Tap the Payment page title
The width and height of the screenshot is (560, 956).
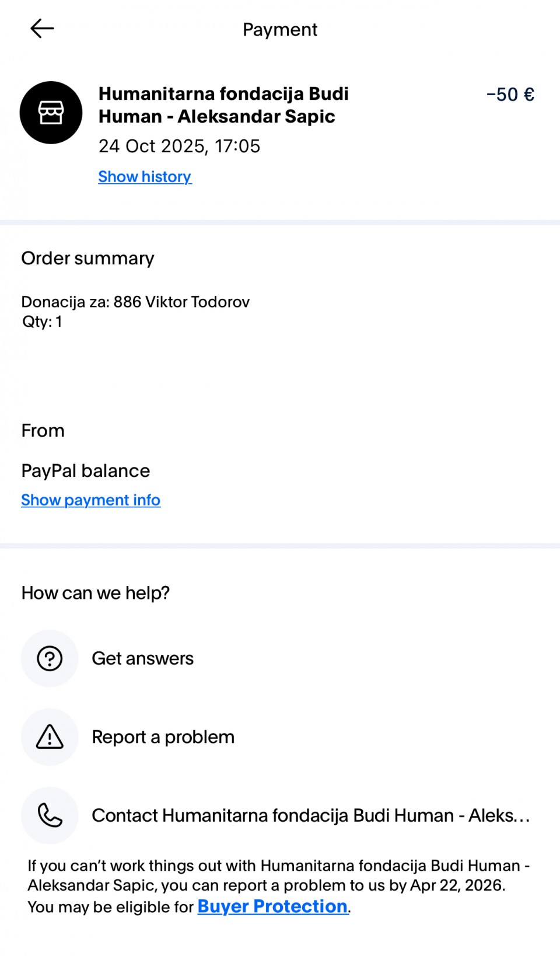click(x=280, y=29)
